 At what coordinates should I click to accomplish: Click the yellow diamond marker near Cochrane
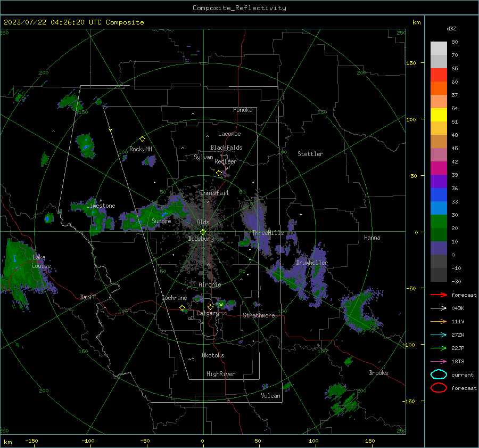[183, 308]
